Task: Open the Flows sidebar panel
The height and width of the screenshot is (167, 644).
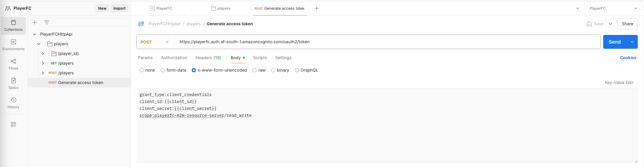Action: coord(13,64)
